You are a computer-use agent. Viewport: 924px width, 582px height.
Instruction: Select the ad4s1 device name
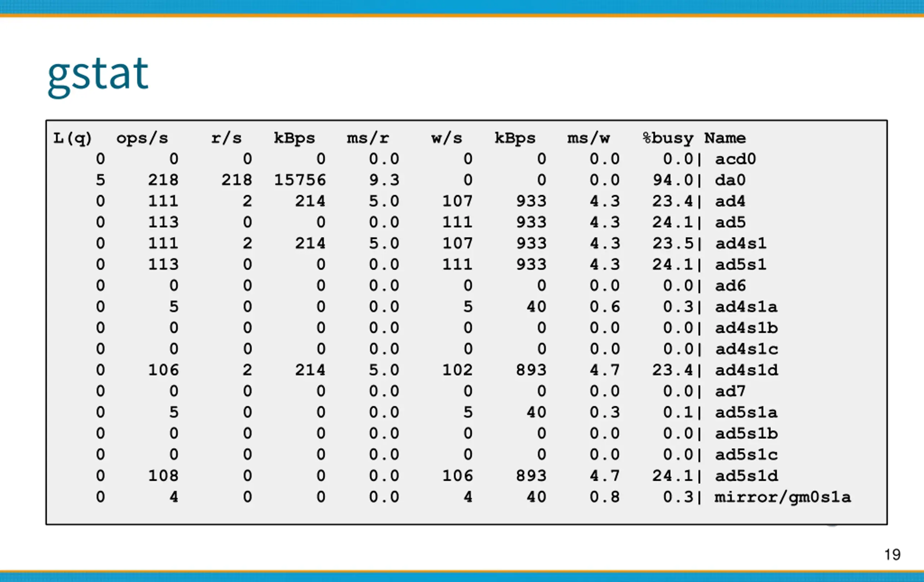[x=741, y=244]
